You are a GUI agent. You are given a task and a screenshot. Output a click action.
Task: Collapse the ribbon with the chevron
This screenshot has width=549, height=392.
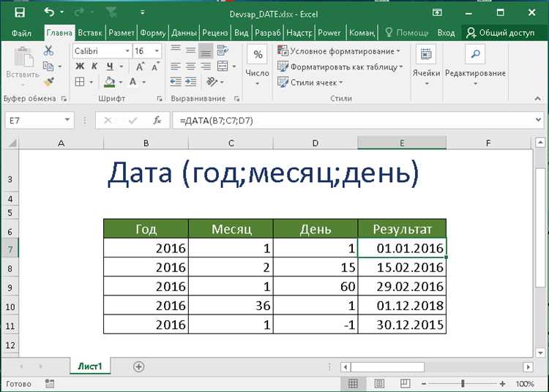(537, 99)
